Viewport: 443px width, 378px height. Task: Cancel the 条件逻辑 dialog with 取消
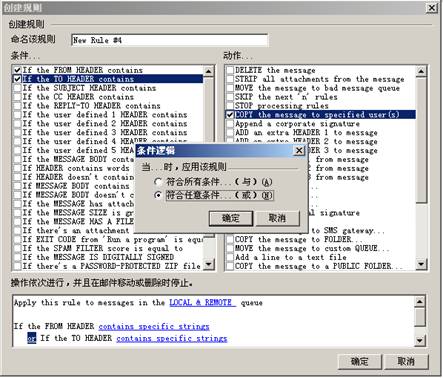tap(277, 218)
